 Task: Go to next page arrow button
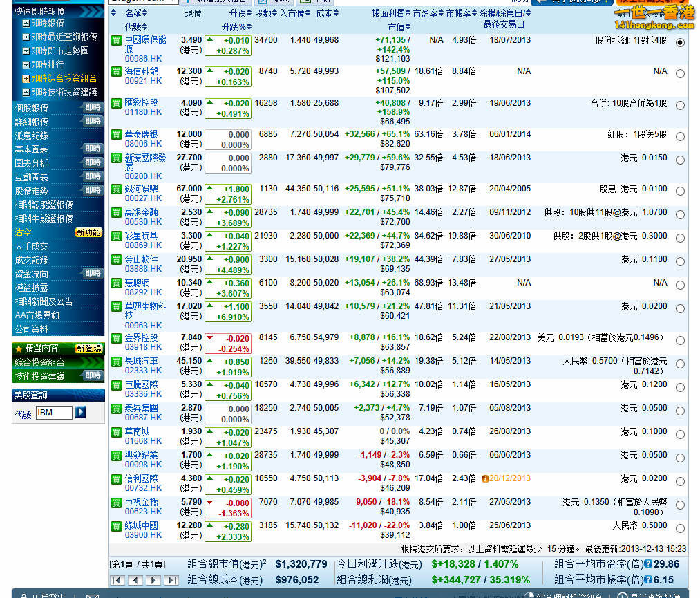(x=153, y=580)
